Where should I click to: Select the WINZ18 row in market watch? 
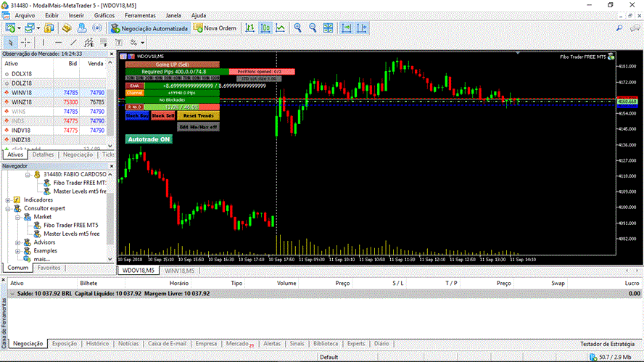pyautogui.click(x=57, y=102)
